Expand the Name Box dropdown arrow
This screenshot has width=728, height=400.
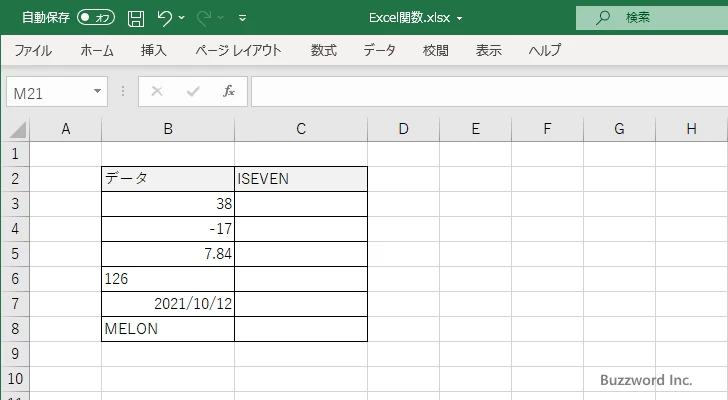pos(98,91)
